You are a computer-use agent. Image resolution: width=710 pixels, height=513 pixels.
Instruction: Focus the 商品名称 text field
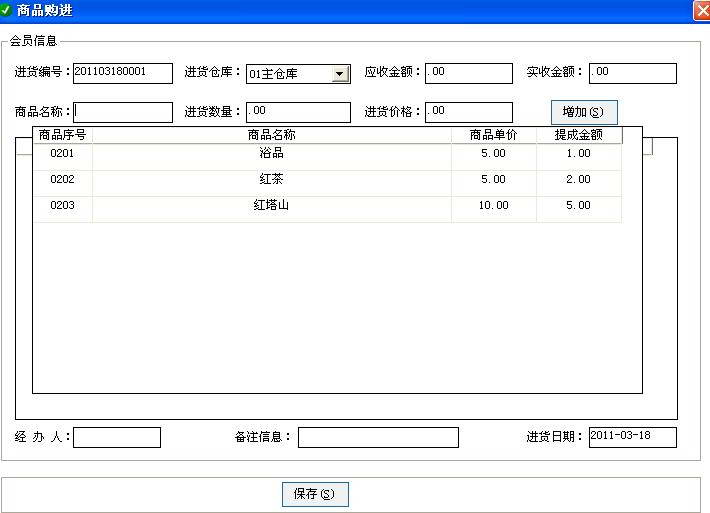click(123, 112)
